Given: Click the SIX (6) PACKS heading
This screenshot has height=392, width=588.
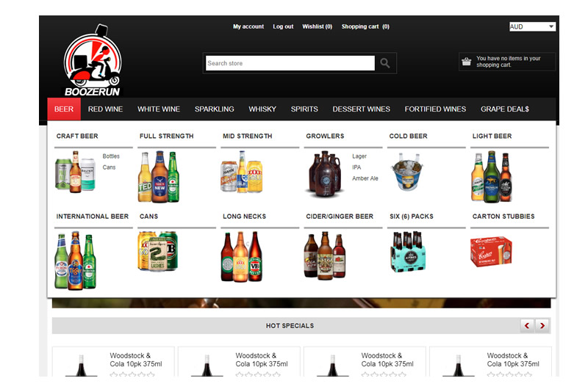Looking at the screenshot, I should (x=412, y=217).
